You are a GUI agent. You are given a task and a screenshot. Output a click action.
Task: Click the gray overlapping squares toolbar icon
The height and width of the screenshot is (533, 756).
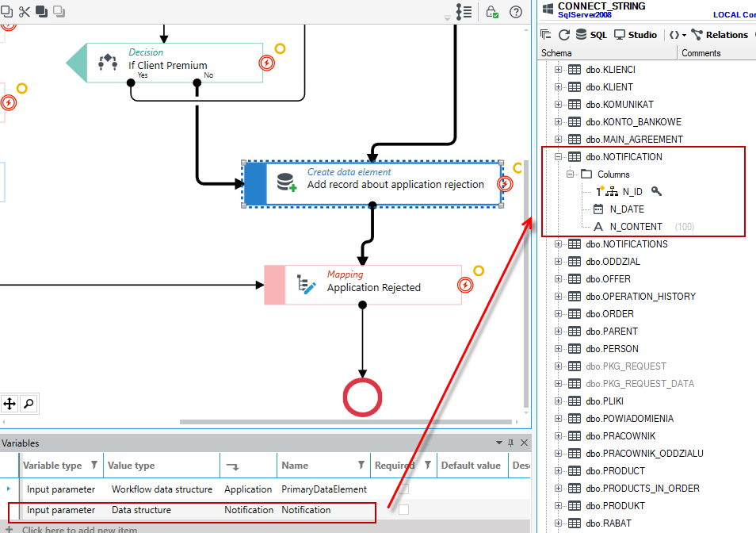click(59, 12)
